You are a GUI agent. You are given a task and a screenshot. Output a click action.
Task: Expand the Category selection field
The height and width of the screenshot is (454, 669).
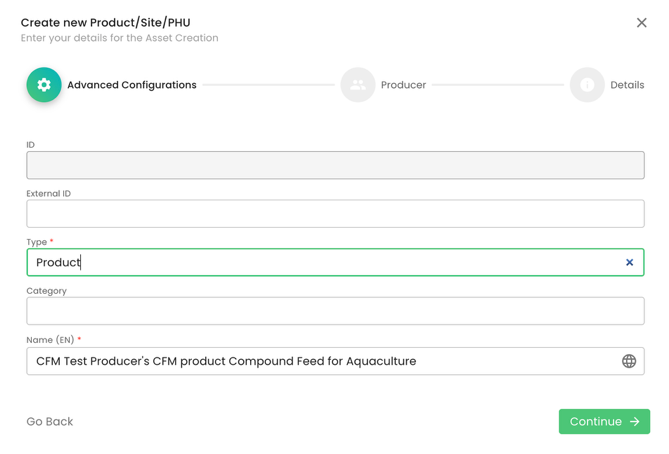335,311
